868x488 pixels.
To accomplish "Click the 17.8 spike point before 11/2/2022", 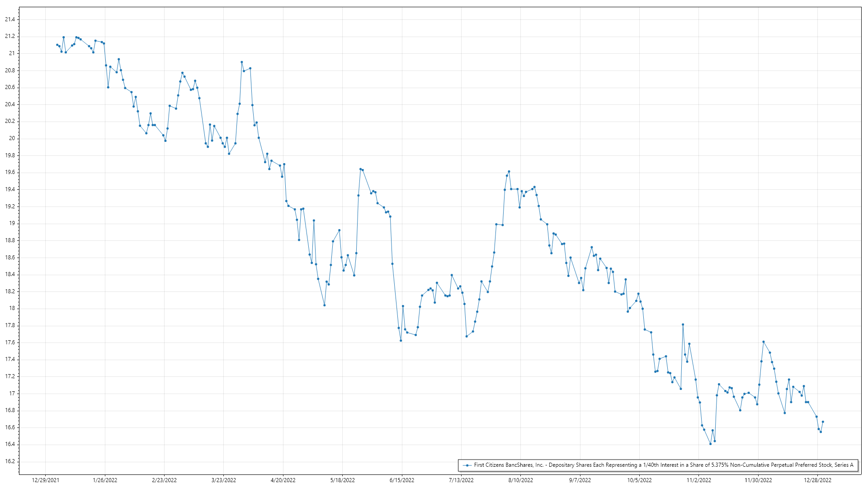I will coord(683,324).
